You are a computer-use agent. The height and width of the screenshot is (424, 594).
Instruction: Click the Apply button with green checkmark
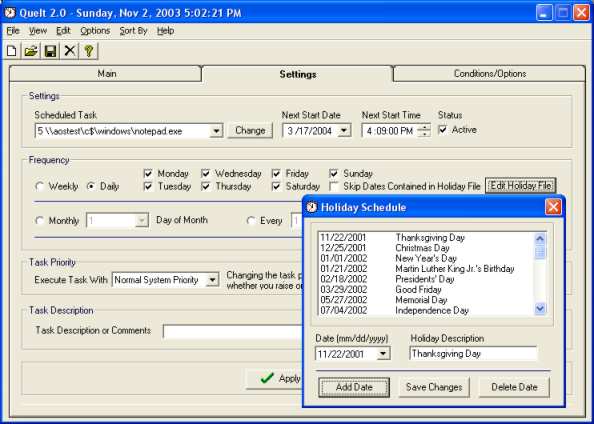(274, 378)
